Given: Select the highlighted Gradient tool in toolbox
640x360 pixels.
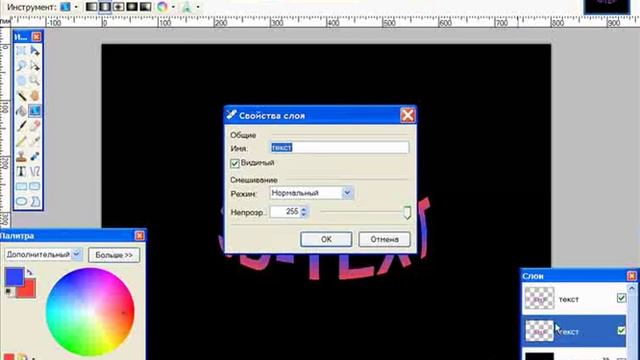Looking at the screenshot, I should [35, 111].
